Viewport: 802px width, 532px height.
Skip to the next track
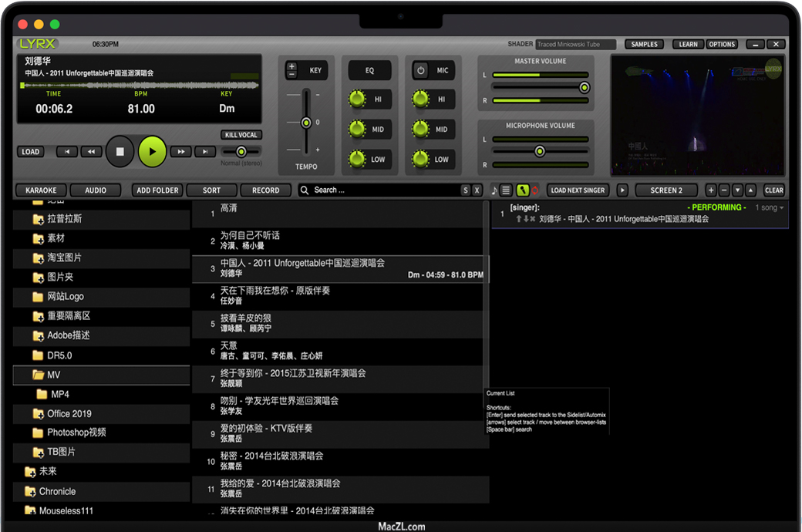pos(205,152)
